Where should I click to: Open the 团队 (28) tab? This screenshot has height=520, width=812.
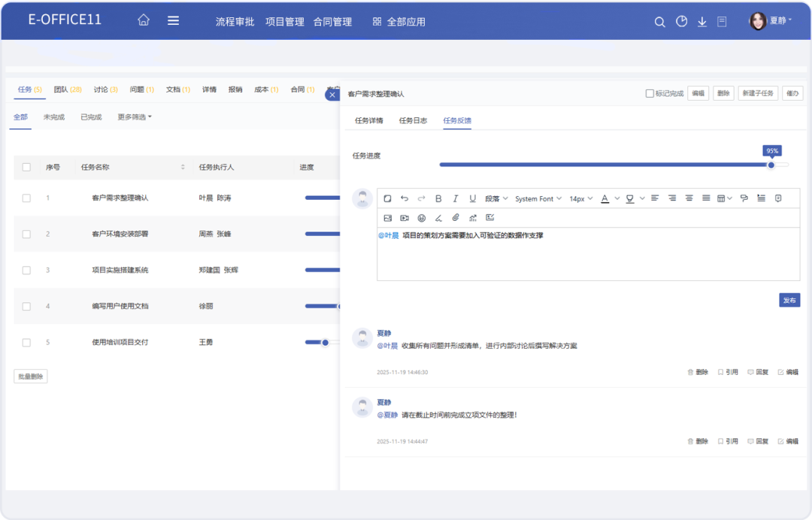click(x=68, y=89)
